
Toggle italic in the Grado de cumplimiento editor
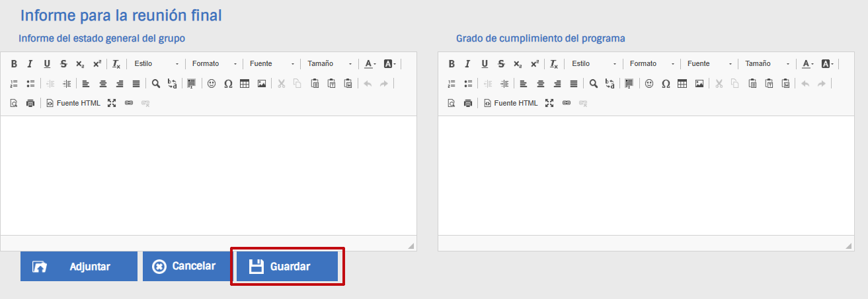pos(467,64)
